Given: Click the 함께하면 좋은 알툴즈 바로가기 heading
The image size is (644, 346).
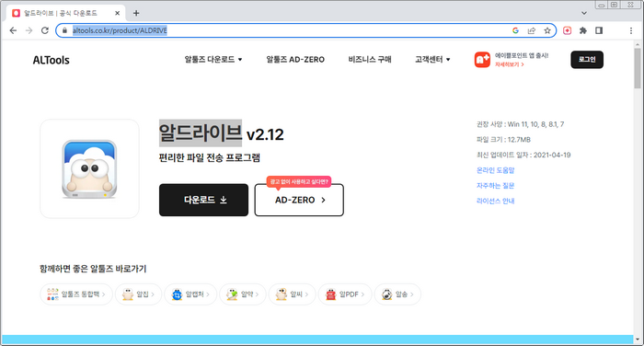Looking at the screenshot, I should pos(93,269).
